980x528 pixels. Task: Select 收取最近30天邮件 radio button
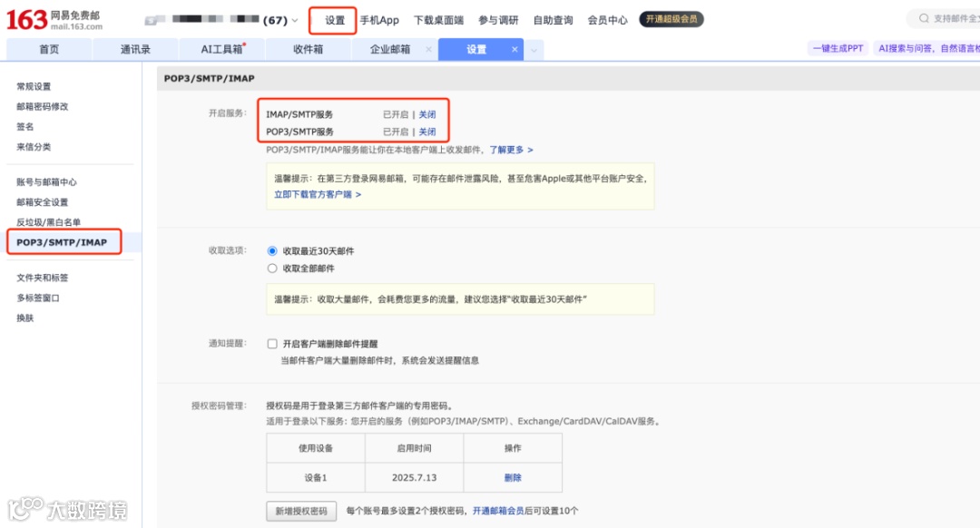pos(272,250)
